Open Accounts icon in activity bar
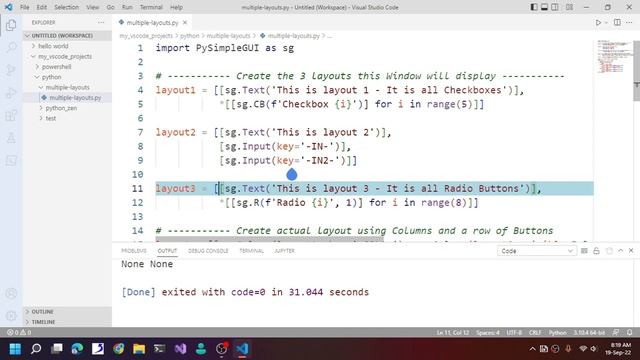 [11, 293]
